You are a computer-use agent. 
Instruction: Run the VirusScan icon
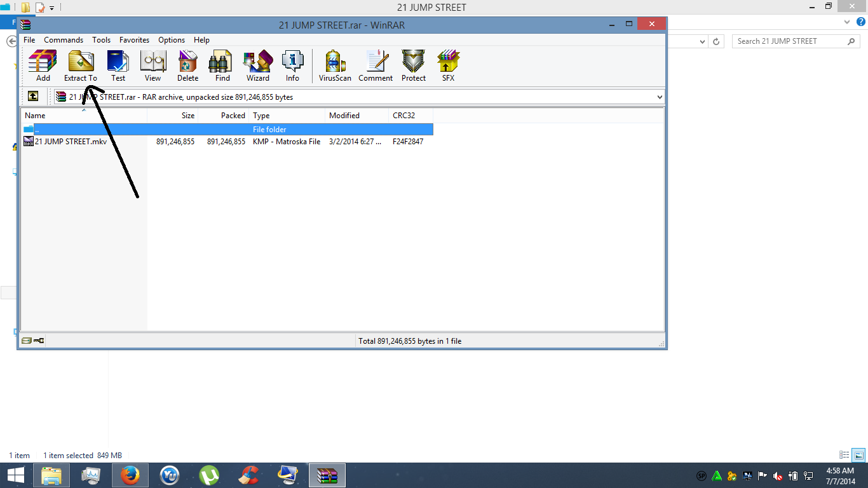click(x=335, y=66)
